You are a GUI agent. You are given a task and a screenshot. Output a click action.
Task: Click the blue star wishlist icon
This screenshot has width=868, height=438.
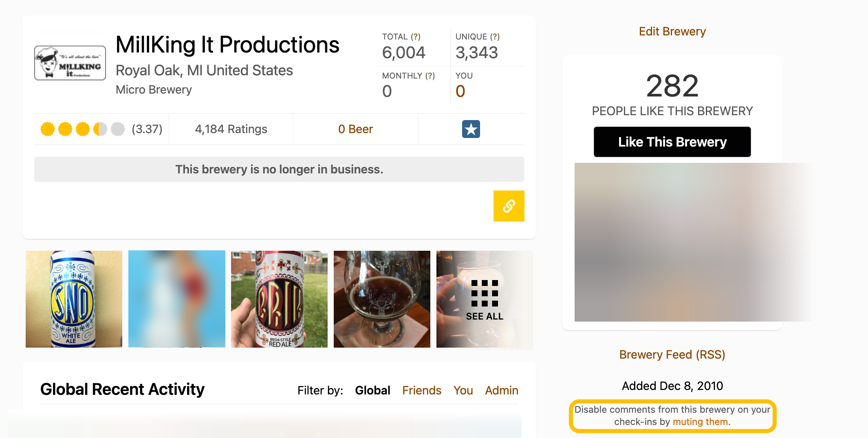click(x=471, y=129)
